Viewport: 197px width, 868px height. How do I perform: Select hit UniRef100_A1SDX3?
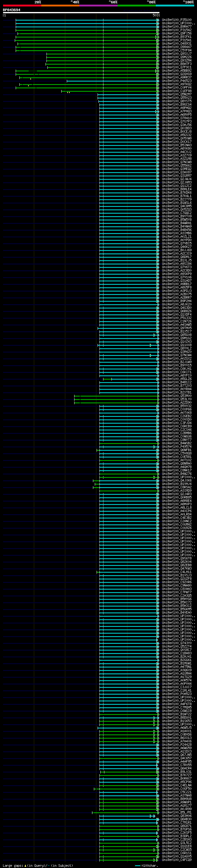[x=177, y=751]
